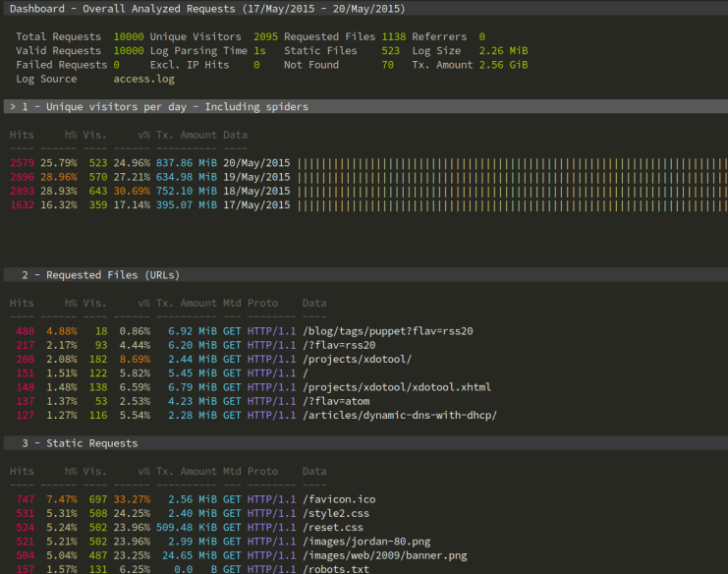Click the /projects/xdotool/xdotool.xhtml entry
This screenshot has height=574, width=728.
396,387
